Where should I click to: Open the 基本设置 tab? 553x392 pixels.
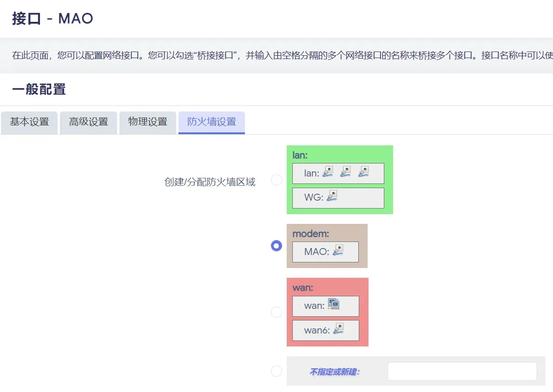(29, 123)
